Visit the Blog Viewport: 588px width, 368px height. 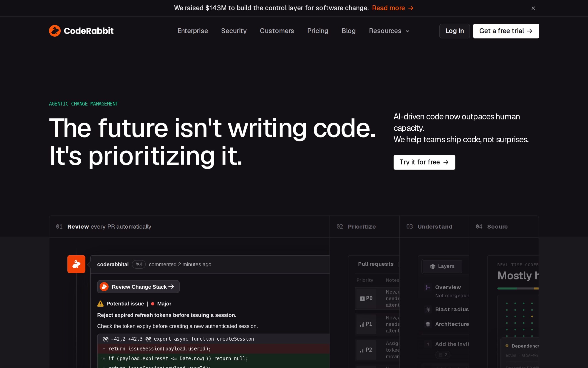[348, 31]
